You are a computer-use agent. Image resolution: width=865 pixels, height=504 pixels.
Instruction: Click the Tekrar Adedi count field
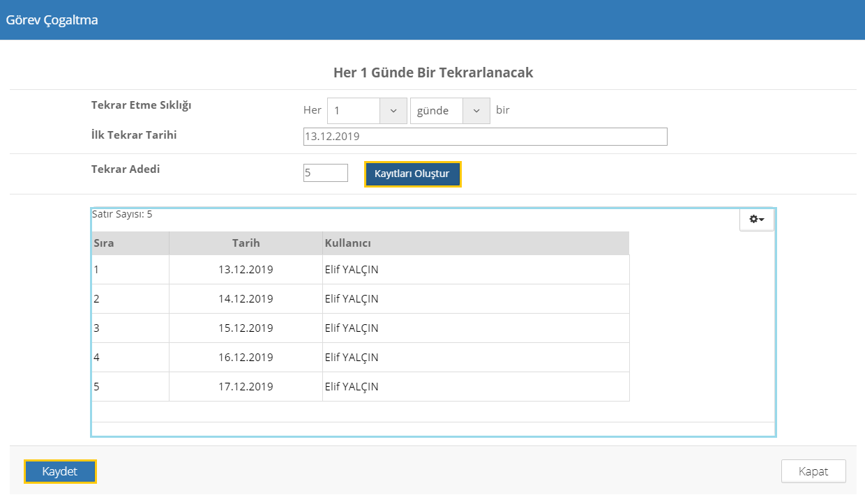pyautogui.click(x=325, y=173)
